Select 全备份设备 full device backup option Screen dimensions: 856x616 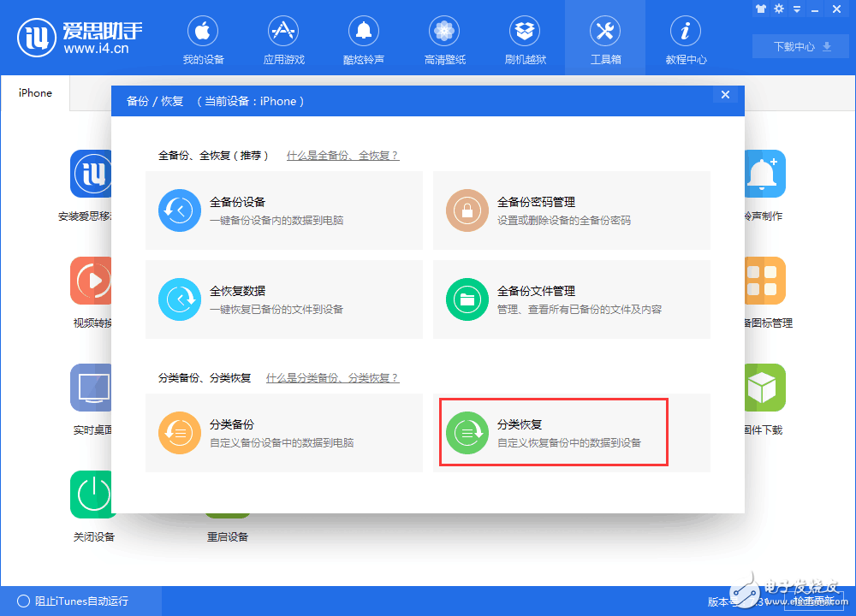click(x=282, y=210)
